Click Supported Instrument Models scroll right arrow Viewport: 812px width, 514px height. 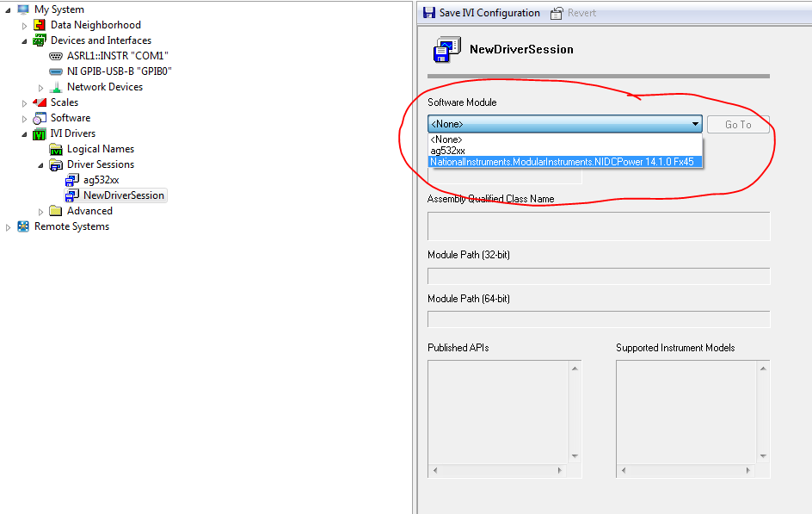[x=748, y=470]
